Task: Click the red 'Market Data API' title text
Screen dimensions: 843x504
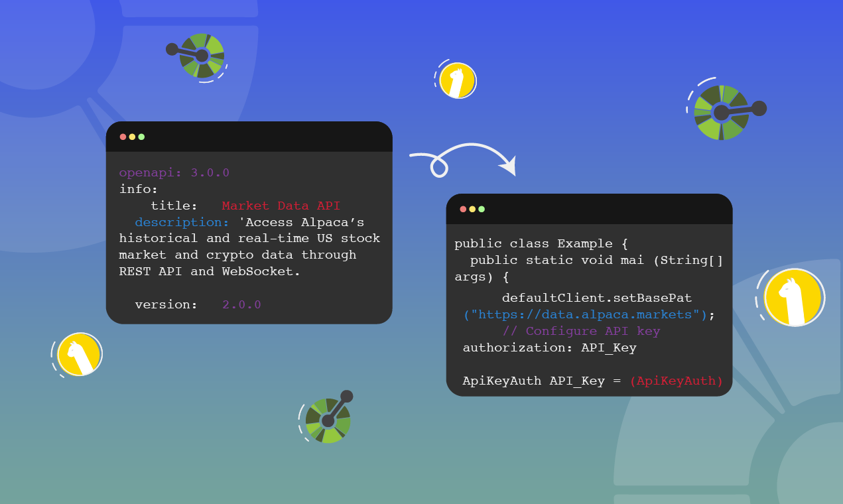Action: point(281,206)
